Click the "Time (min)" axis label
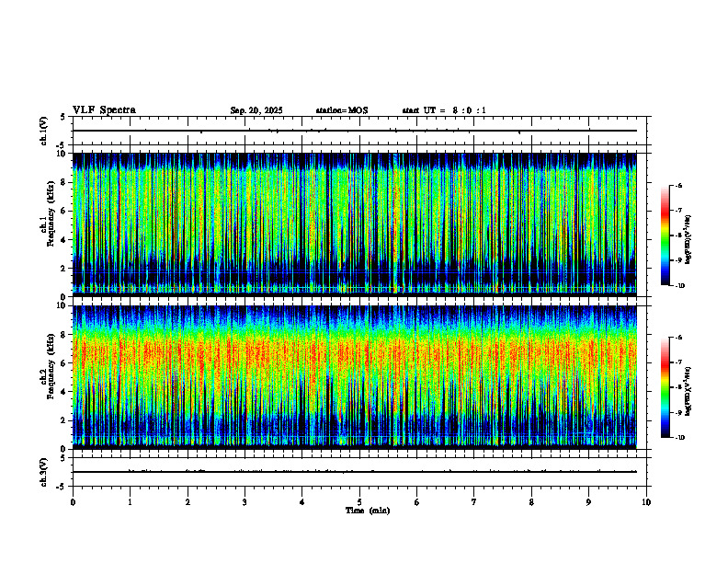728x563 pixels. pyautogui.click(x=368, y=511)
